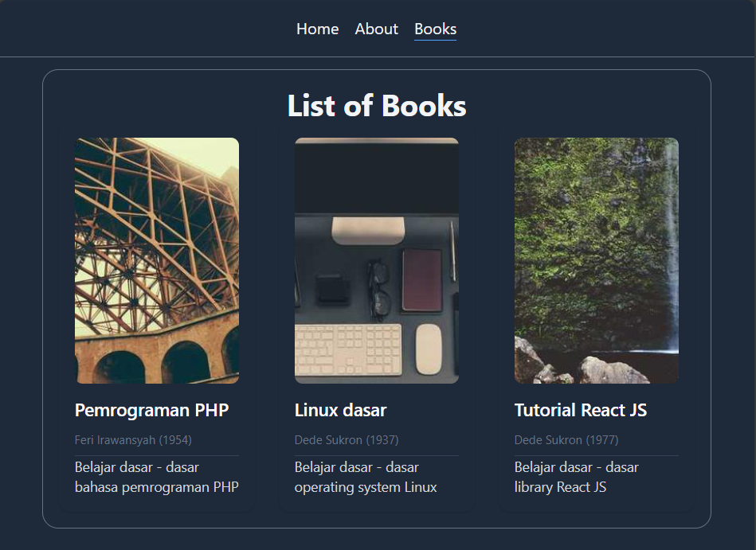Open the Tutorial React JS cover image

coord(596,259)
